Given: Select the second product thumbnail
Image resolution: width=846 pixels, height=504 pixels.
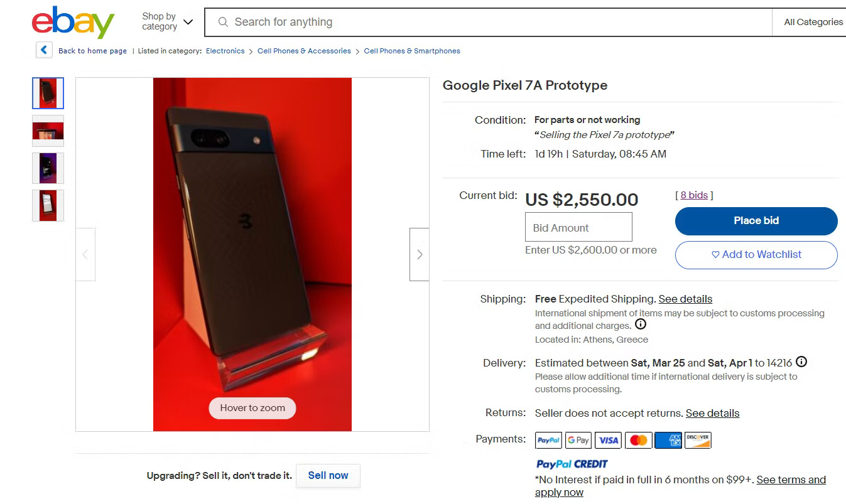Looking at the screenshot, I should tap(48, 131).
